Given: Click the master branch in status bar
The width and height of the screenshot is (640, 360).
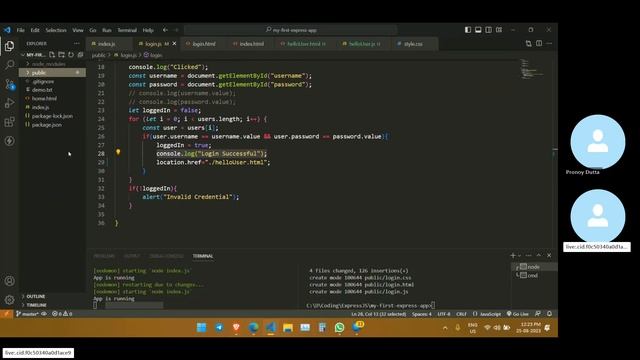Looking at the screenshot, I should click(27, 314).
